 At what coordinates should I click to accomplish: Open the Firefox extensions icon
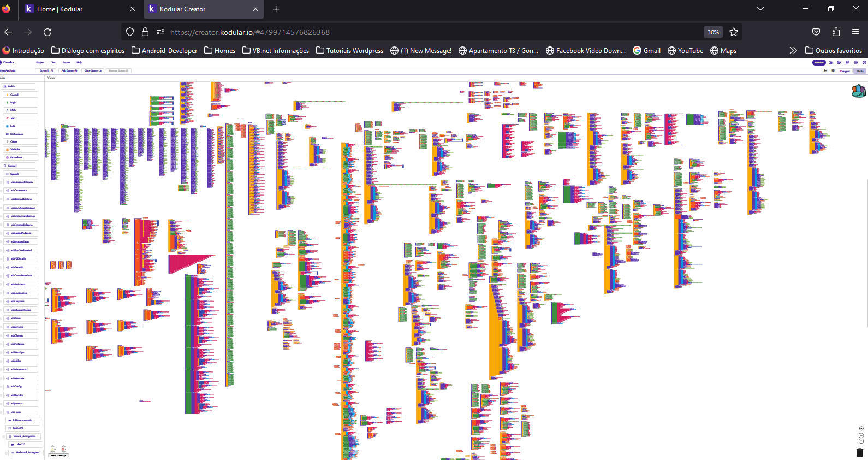click(x=836, y=32)
